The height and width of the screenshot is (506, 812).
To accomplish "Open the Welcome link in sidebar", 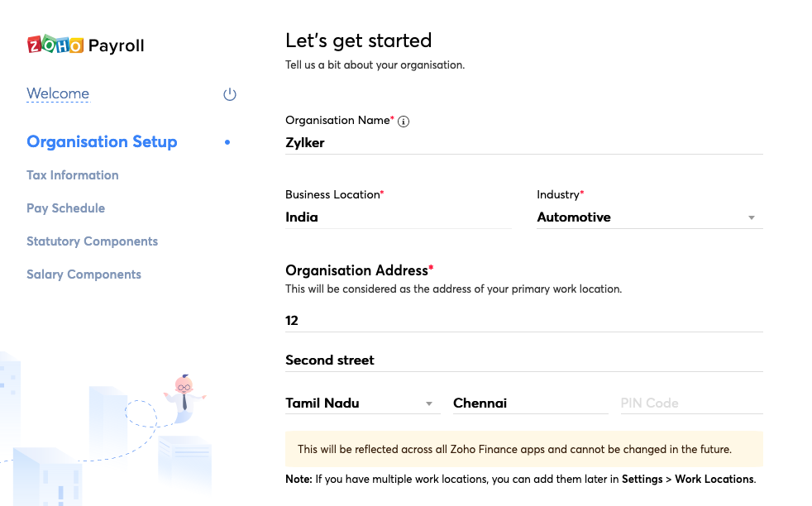I will pos(58,93).
